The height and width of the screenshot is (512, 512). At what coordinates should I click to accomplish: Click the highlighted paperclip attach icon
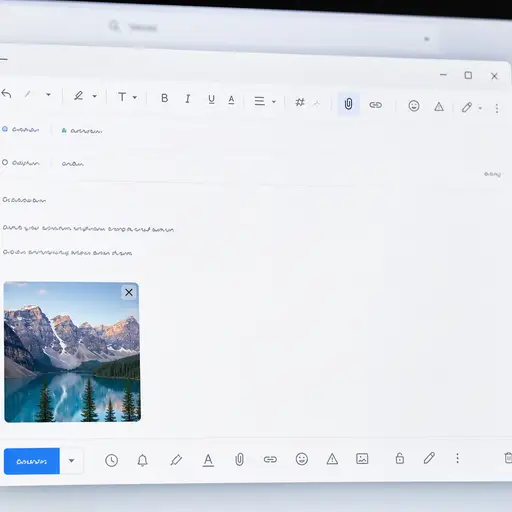[348, 104]
